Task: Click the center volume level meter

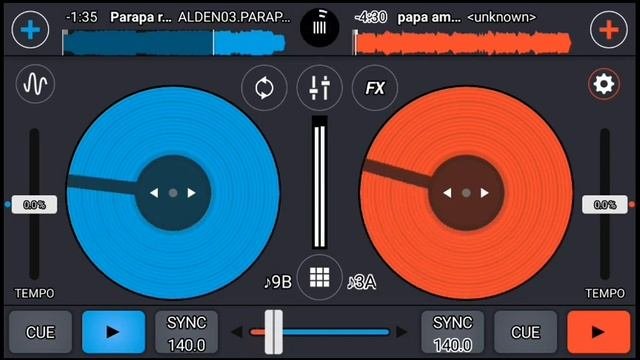Action: (x=320, y=182)
